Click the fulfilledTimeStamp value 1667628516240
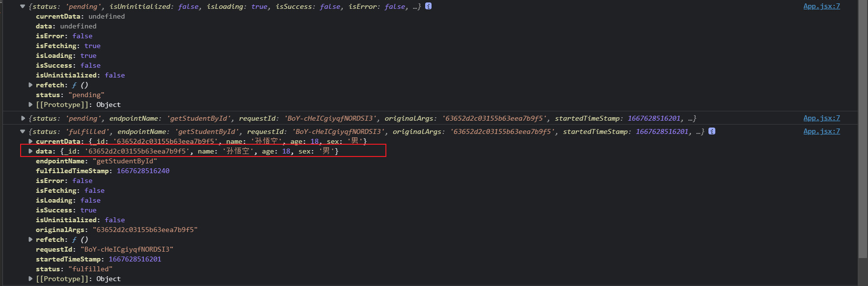This screenshot has height=286, width=868. pyautogui.click(x=143, y=171)
